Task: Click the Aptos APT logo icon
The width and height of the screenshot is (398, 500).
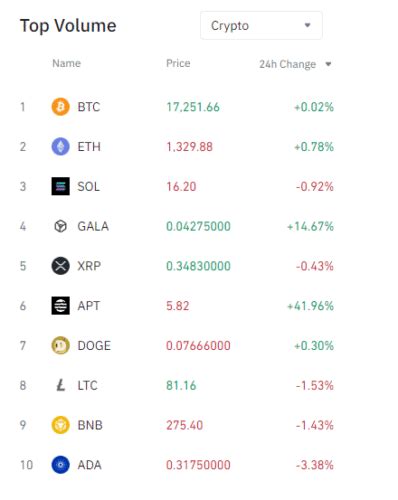Action: coord(60,306)
